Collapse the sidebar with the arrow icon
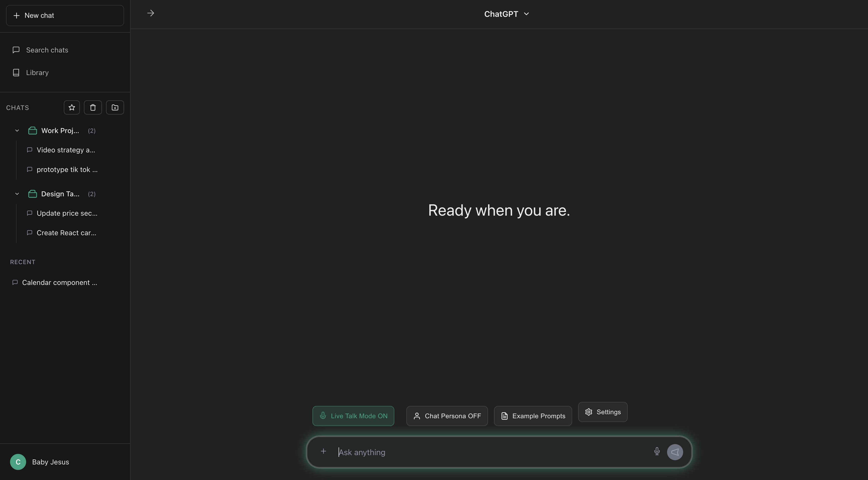The height and width of the screenshot is (480, 868). point(150,13)
